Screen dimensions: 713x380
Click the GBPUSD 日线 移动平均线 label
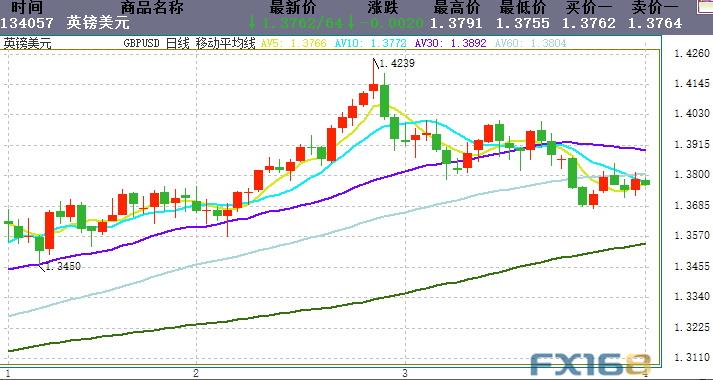(189, 44)
